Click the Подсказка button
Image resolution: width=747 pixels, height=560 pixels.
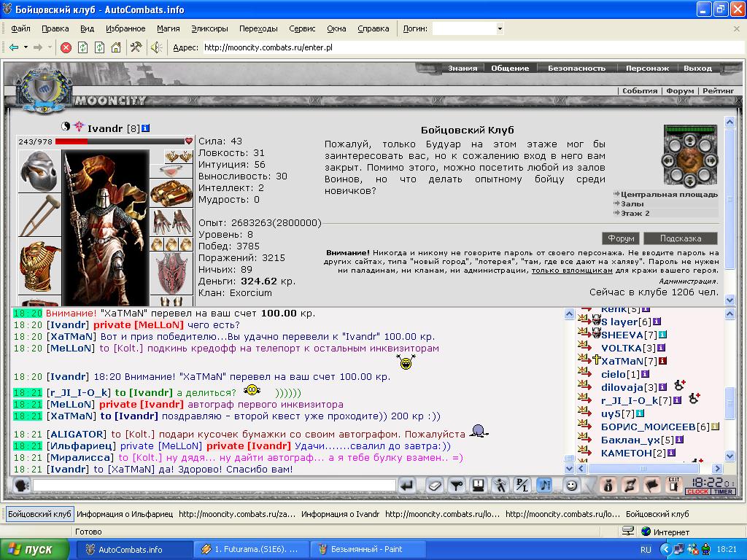click(x=681, y=238)
